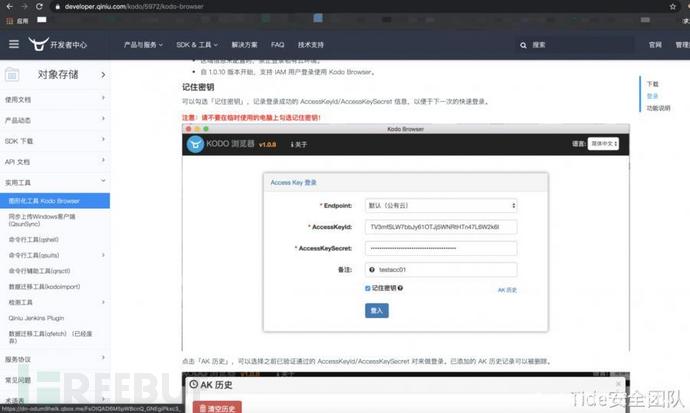Jump to 下载 in page outline
The image size is (690, 413).
coord(653,84)
